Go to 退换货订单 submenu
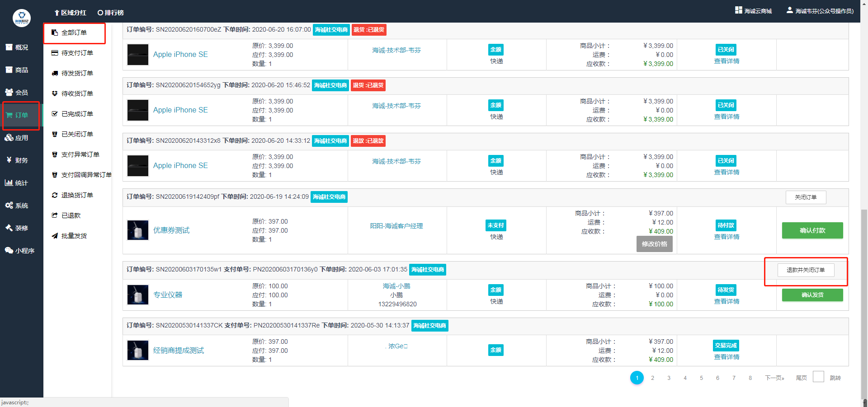Screen dimensions: 868x407 (77, 195)
